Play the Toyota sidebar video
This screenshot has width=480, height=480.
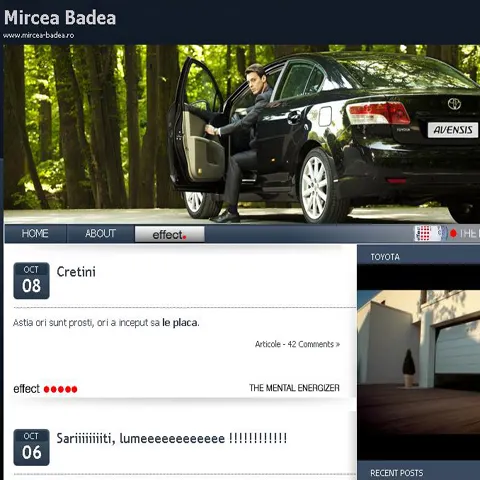[419, 362]
